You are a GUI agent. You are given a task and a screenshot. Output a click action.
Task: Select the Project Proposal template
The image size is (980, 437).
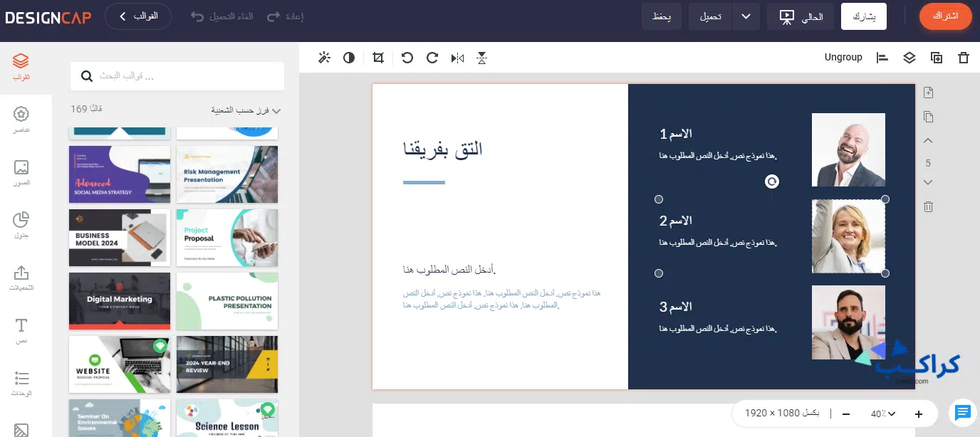pos(227,238)
